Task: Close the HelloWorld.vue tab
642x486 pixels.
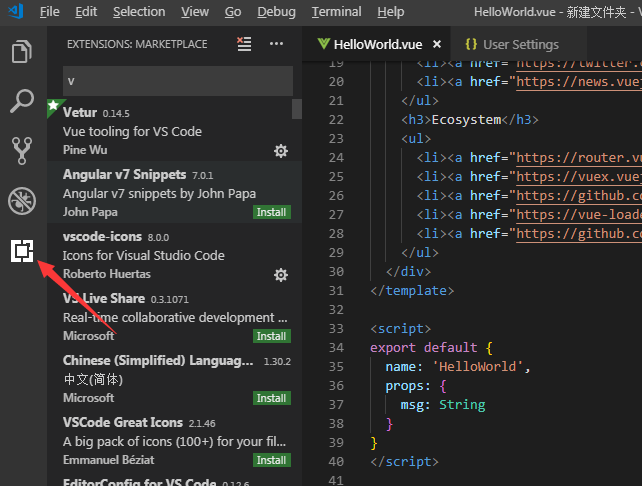Action: (x=437, y=44)
